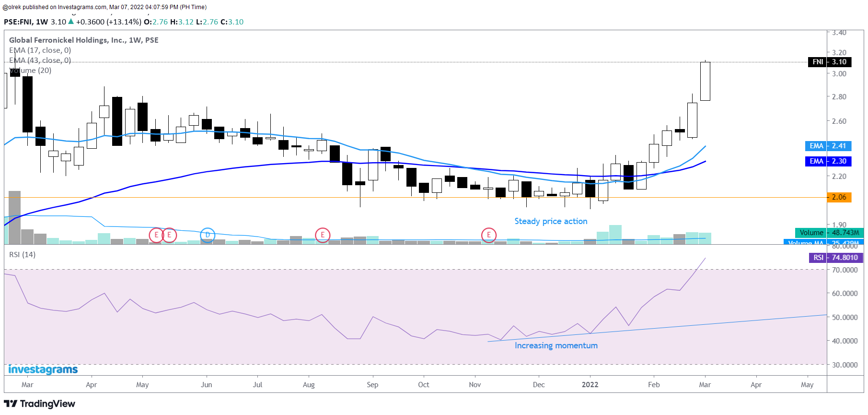The width and height of the screenshot is (868, 415).
Task: Select the "Steady price action" text annotation
Action: pos(551,221)
